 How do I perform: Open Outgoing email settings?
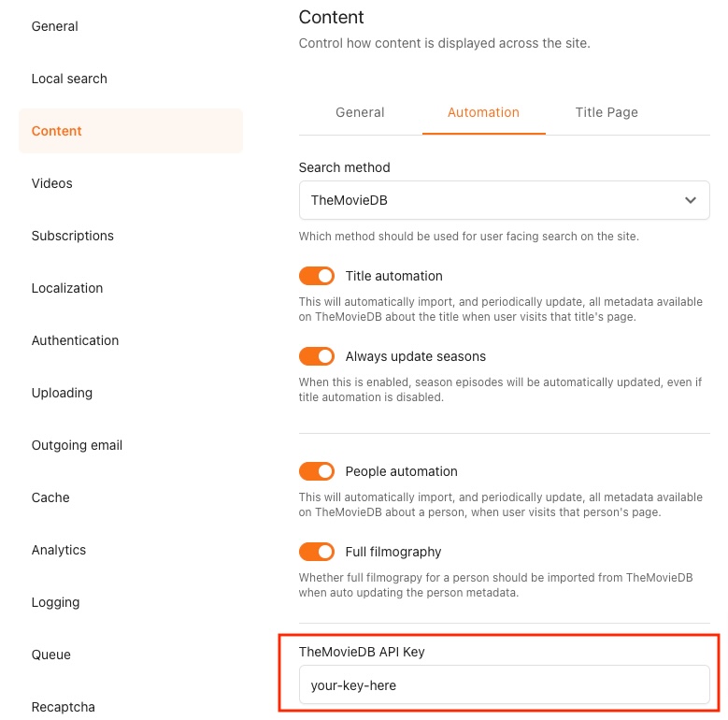pyautogui.click(x=77, y=445)
